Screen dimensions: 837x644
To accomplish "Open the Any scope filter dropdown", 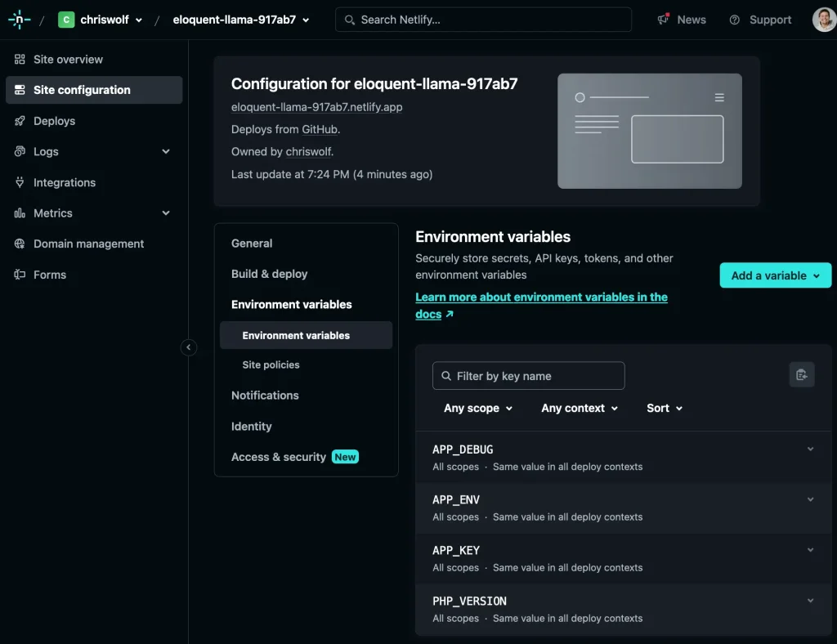I will click(478, 408).
